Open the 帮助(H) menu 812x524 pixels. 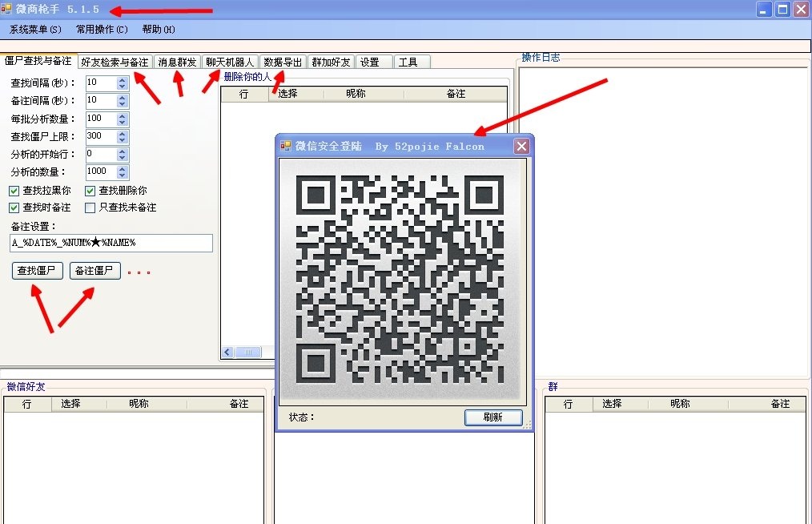[x=159, y=30]
